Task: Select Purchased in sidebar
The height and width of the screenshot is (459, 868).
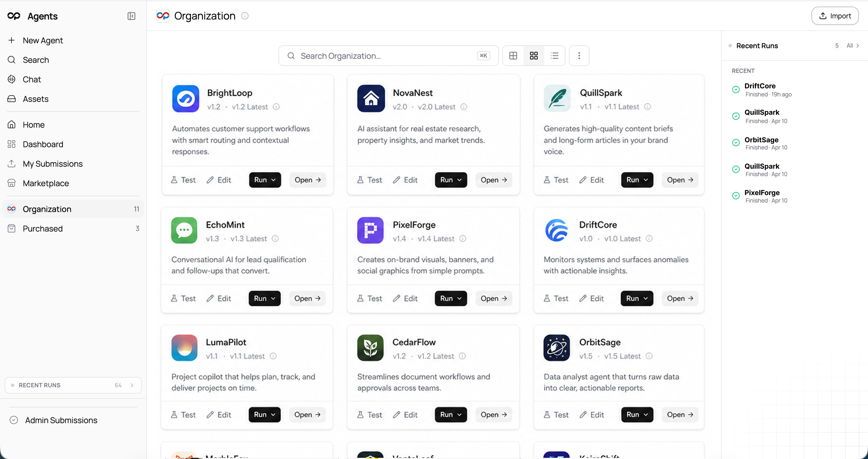Action: (x=73, y=229)
